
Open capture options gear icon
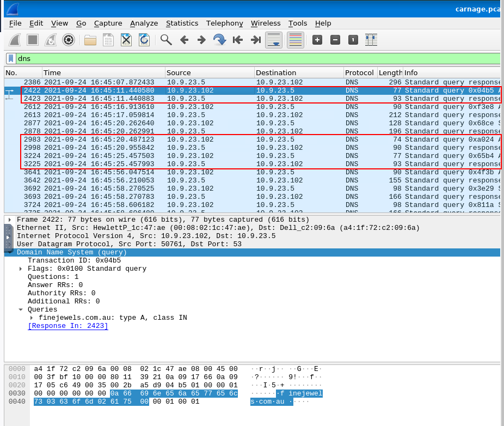(x=68, y=40)
